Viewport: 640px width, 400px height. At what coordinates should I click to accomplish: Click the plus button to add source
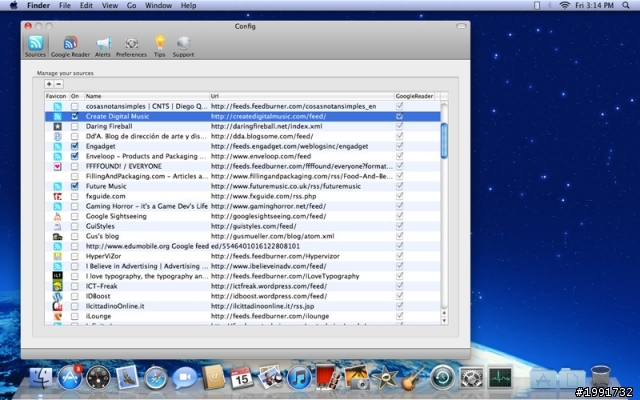click(x=49, y=84)
